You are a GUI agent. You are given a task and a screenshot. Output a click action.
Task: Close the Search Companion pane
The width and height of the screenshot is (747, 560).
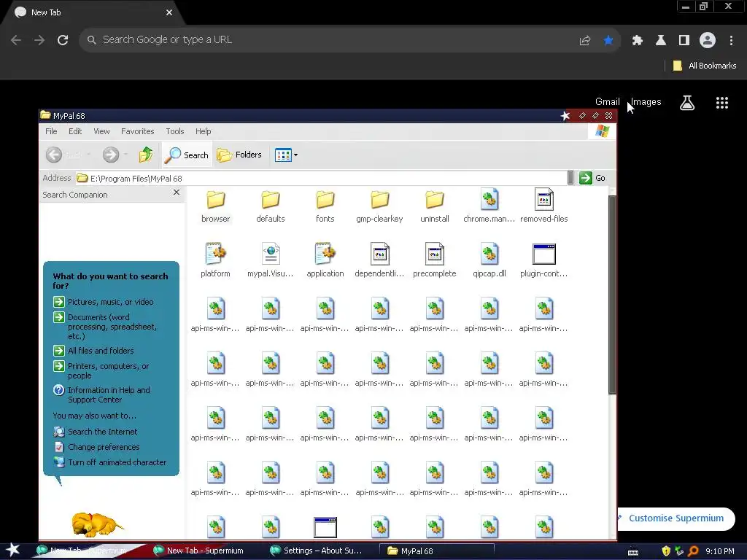[177, 192]
